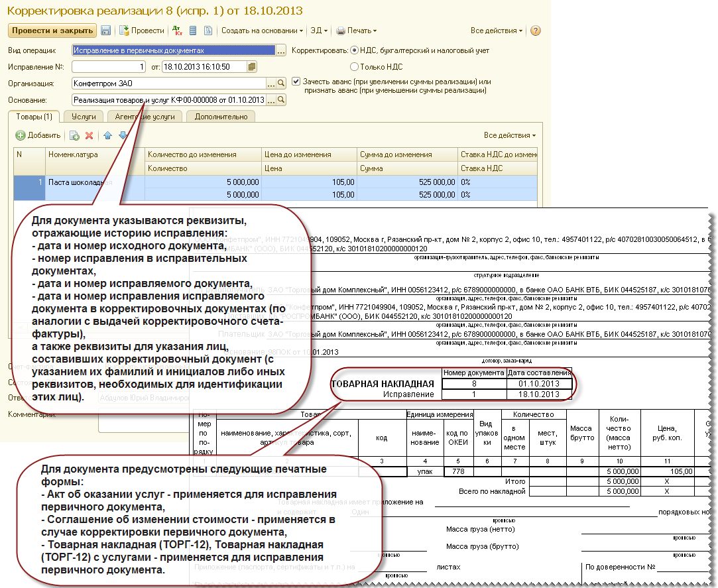This screenshot has height=588, width=718.
Task: Move the row up with the arrow icon
Action: [107, 135]
